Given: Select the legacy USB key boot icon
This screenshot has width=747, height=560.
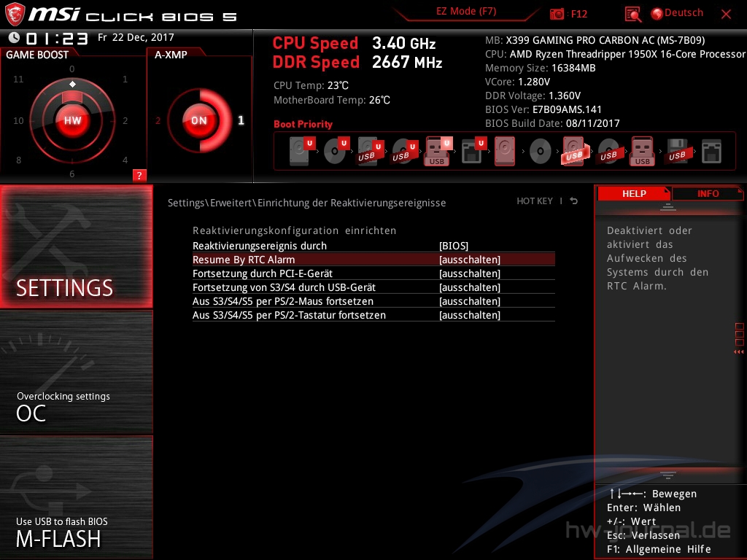Looking at the screenshot, I should pyautogui.click(x=643, y=151).
